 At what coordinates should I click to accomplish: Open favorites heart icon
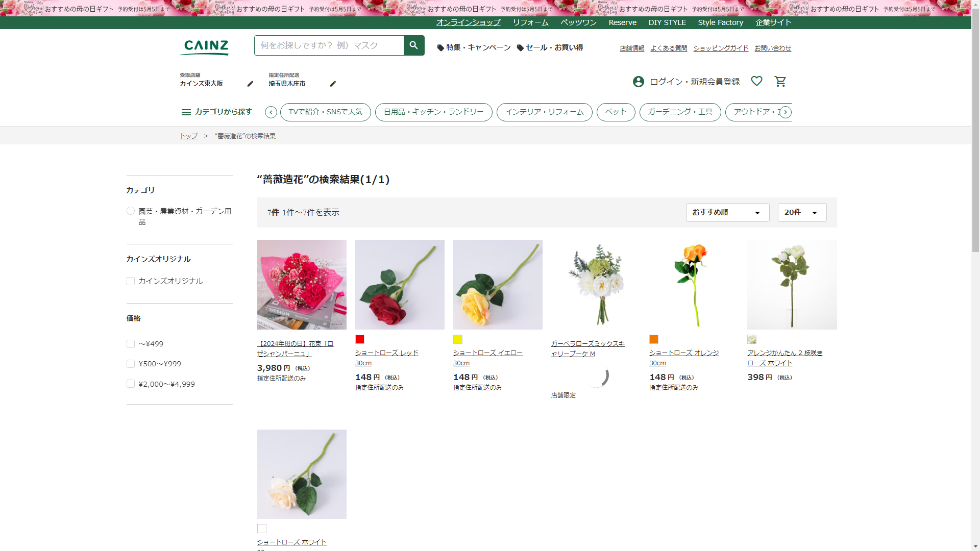(x=756, y=81)
